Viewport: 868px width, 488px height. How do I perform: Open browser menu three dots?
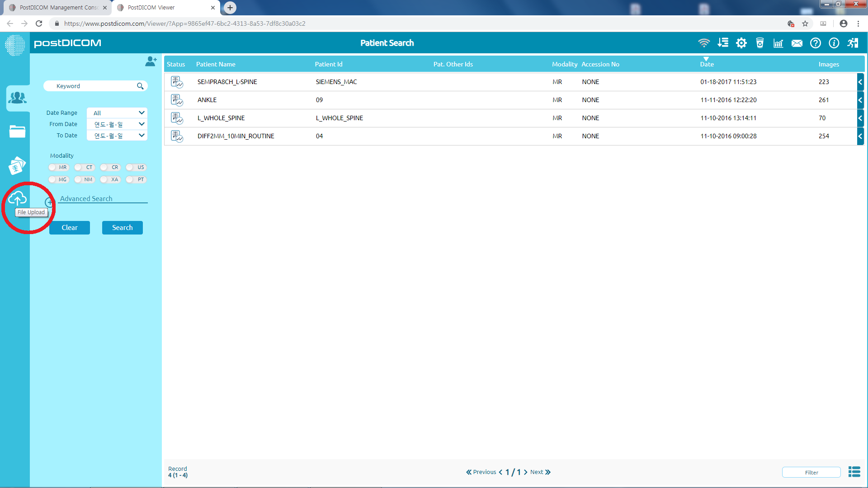859,23
